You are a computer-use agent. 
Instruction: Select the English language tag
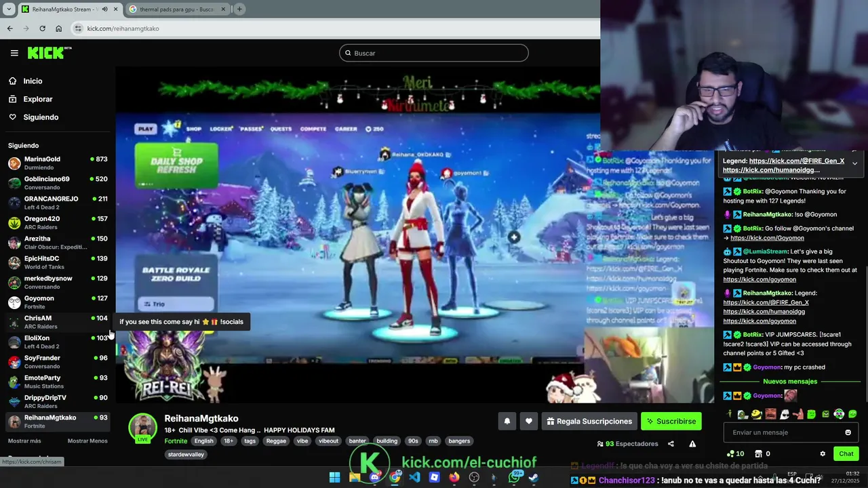(x=203, y=441)
